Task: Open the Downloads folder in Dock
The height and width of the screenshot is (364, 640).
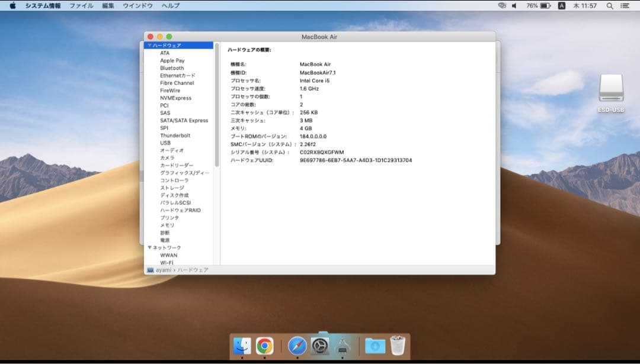Action: click(375, 346)
